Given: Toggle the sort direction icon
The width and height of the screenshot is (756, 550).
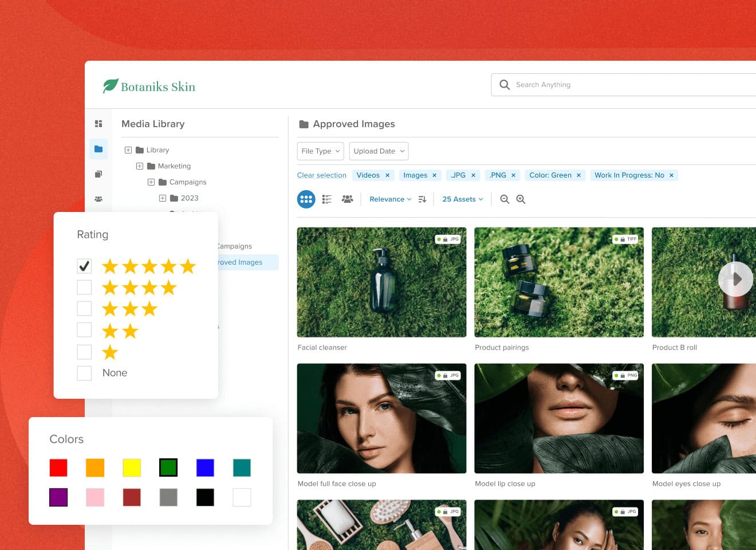Looking at the screenshot, I should click(422, 199).
